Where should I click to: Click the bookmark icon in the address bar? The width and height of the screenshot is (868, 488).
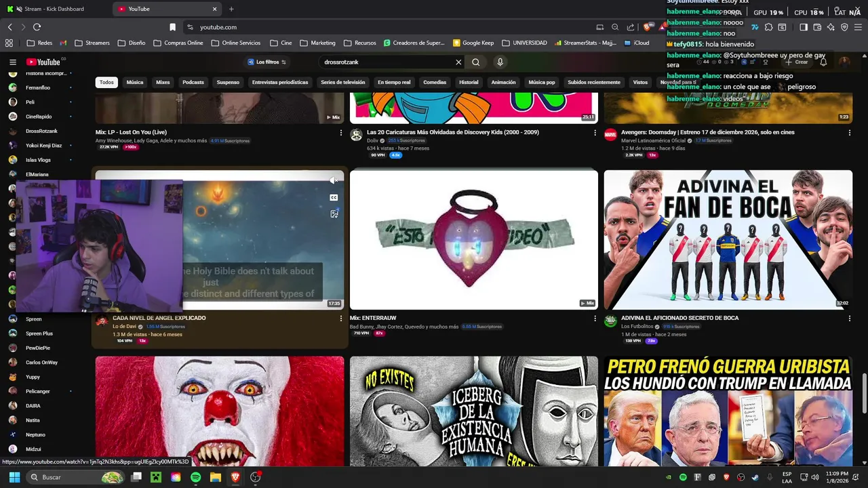point(172,27)
